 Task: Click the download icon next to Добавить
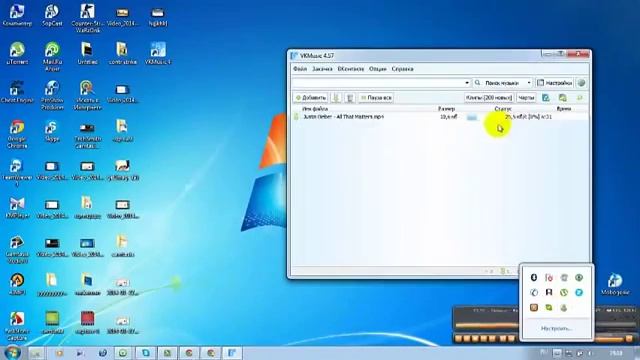pyautogui.click(x=336, y=98)
